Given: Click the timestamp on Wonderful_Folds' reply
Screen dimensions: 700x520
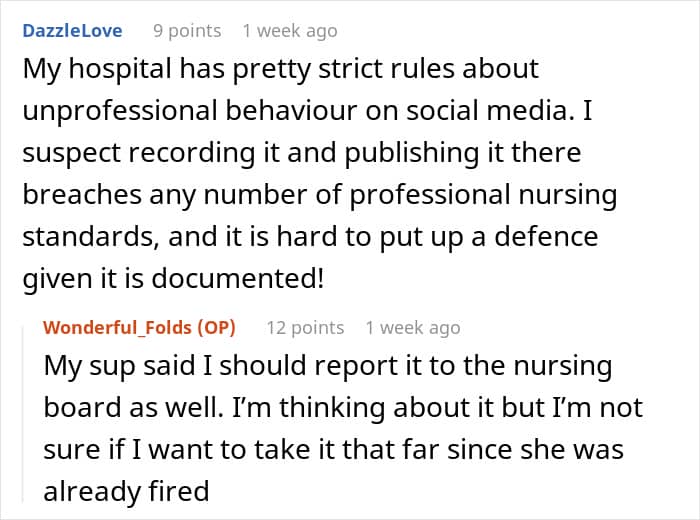Looking at the screenshot, I should point(413,328).
